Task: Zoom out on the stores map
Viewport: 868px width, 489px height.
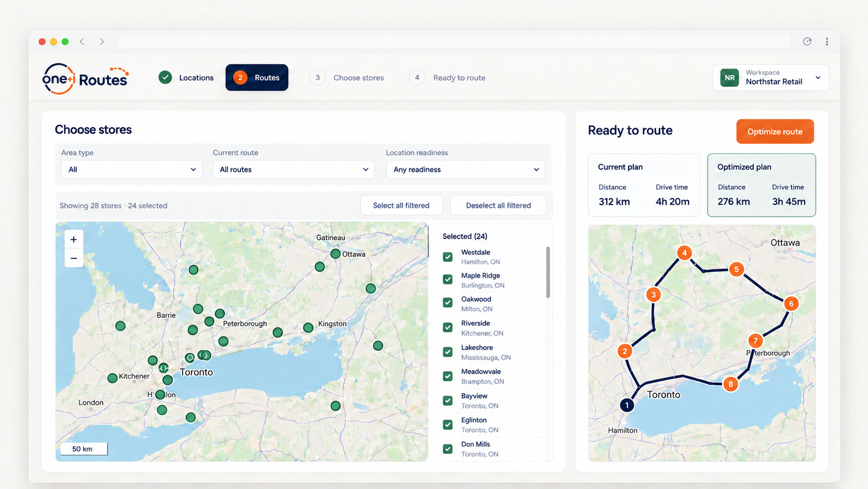Action: click(x=74, y=258)
